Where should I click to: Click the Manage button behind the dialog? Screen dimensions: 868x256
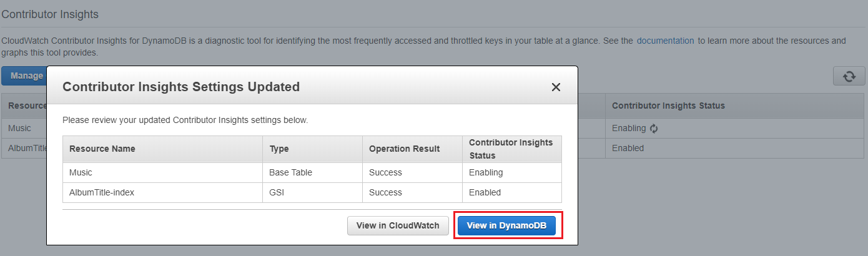coord(24,76)
